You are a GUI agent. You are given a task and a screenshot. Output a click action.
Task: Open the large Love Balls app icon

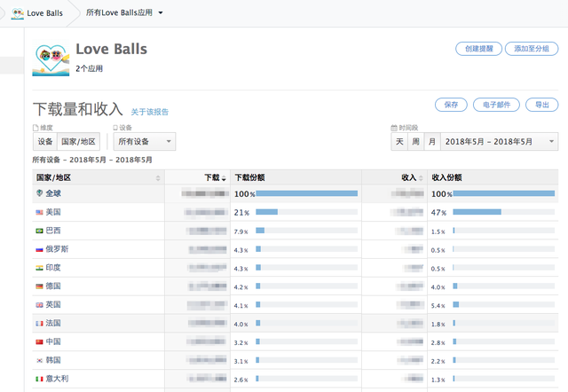(x=51, y=59)
